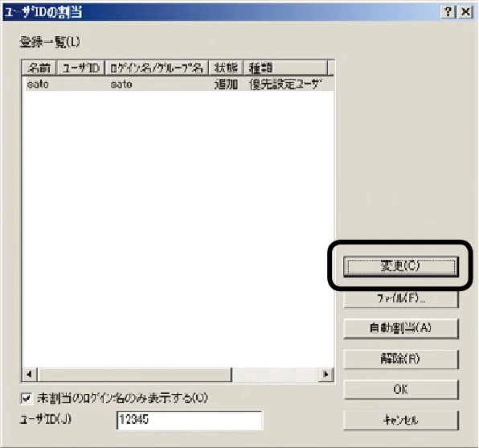Cancel with the キャンセル button

tap(401, 420)
